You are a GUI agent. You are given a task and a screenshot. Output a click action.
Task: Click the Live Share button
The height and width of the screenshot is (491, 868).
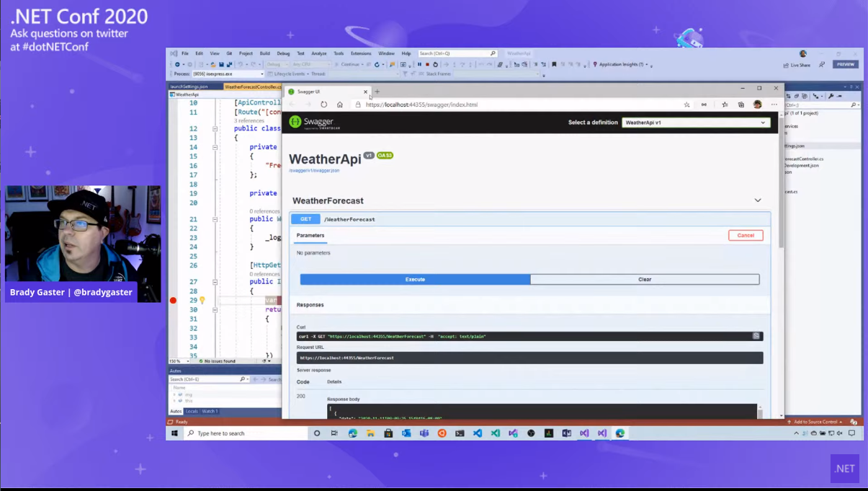pyautogui.click(x=797, y=65)
